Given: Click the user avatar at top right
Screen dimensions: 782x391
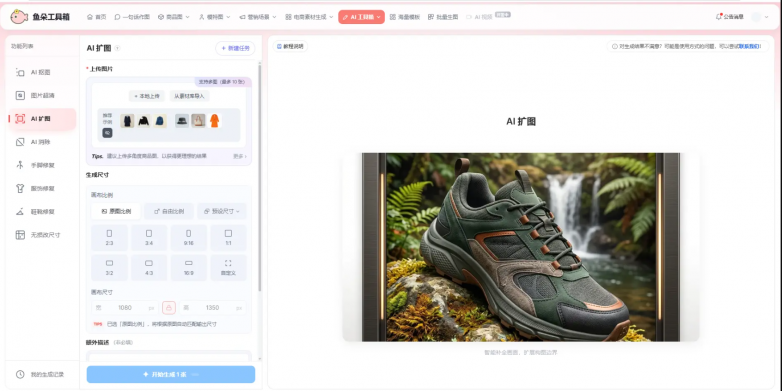Looking at the screenshot, I should point(756,17).
